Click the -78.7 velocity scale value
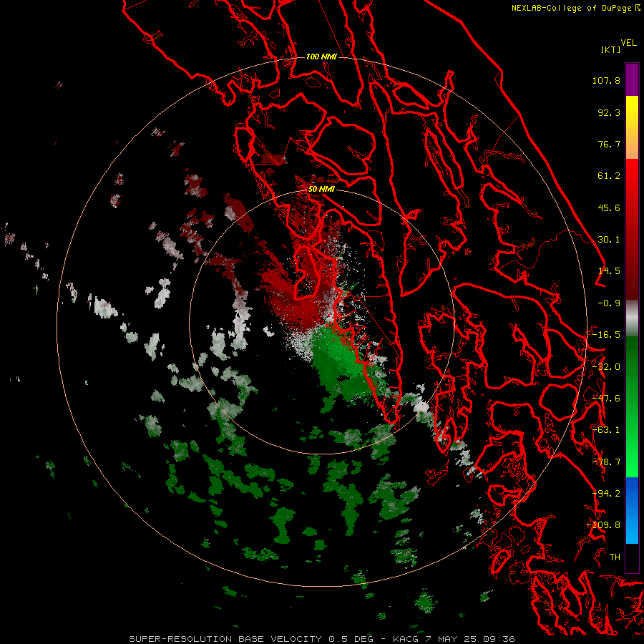644x644 pixels. [x=606, y=462]
